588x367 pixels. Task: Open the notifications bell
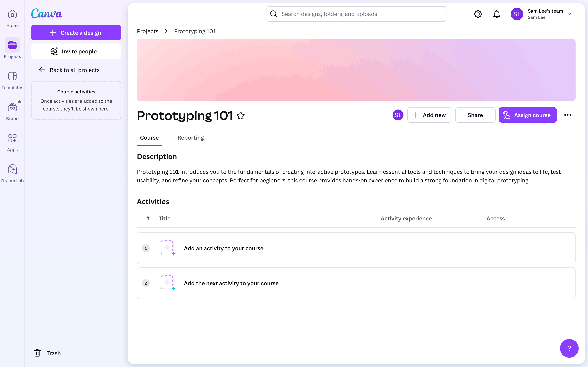tap(497, 14)
